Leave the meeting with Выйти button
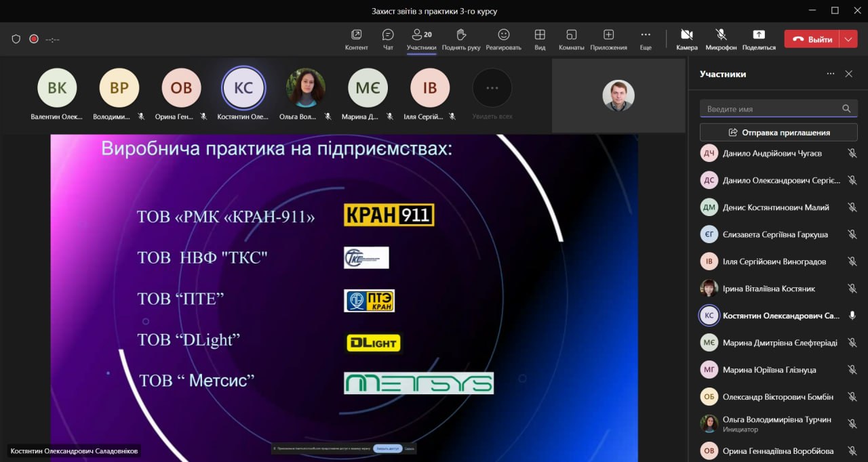 (x=812, y=39)
